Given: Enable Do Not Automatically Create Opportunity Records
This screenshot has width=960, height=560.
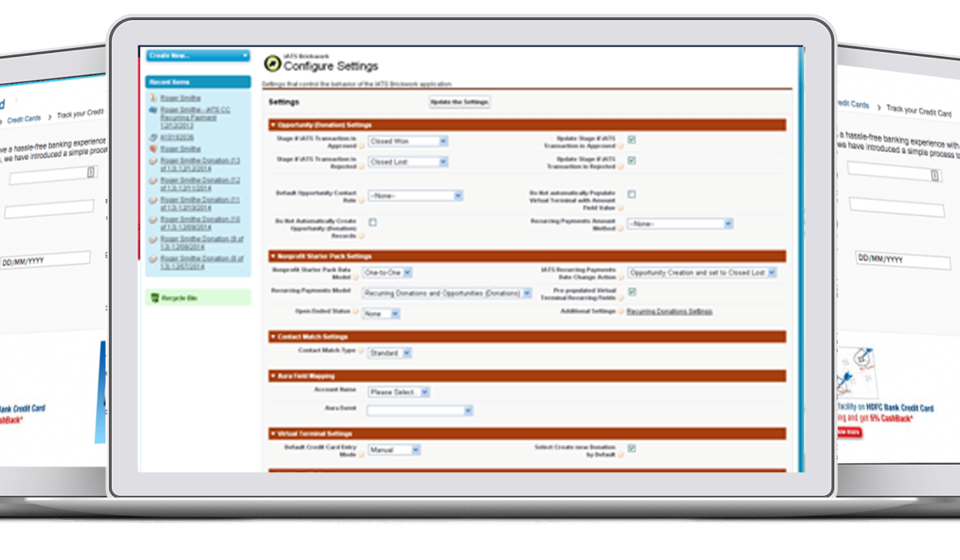Looking at the screenshot, I should pos(373,222).
